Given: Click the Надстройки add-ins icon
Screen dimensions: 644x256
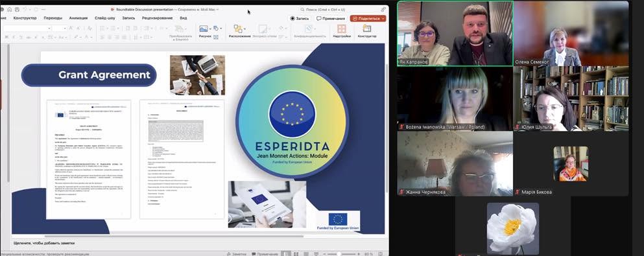Looking at the screenshot, I should [342, 29].
